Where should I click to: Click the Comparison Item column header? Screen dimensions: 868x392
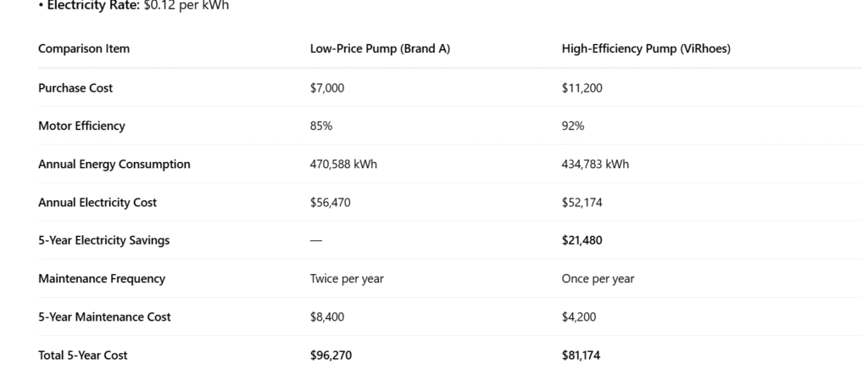(84, 48)
